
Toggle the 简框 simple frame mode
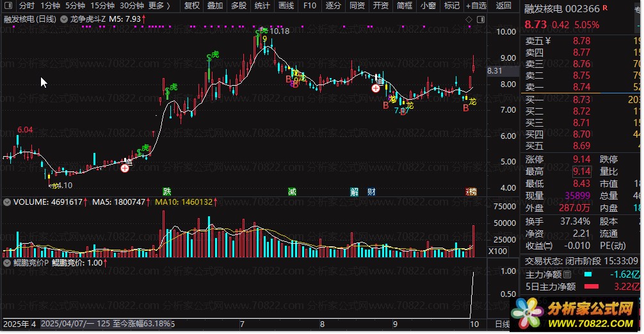pos(405,5)
